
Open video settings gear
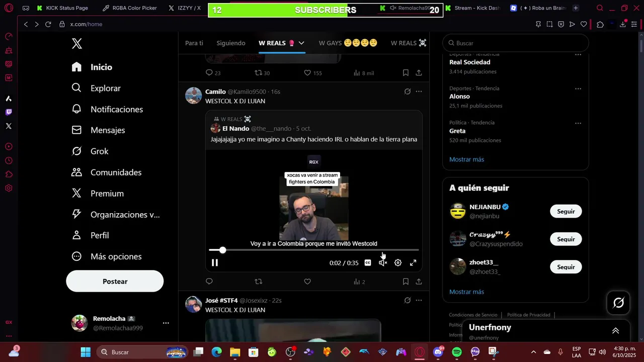tap(398, 262)
